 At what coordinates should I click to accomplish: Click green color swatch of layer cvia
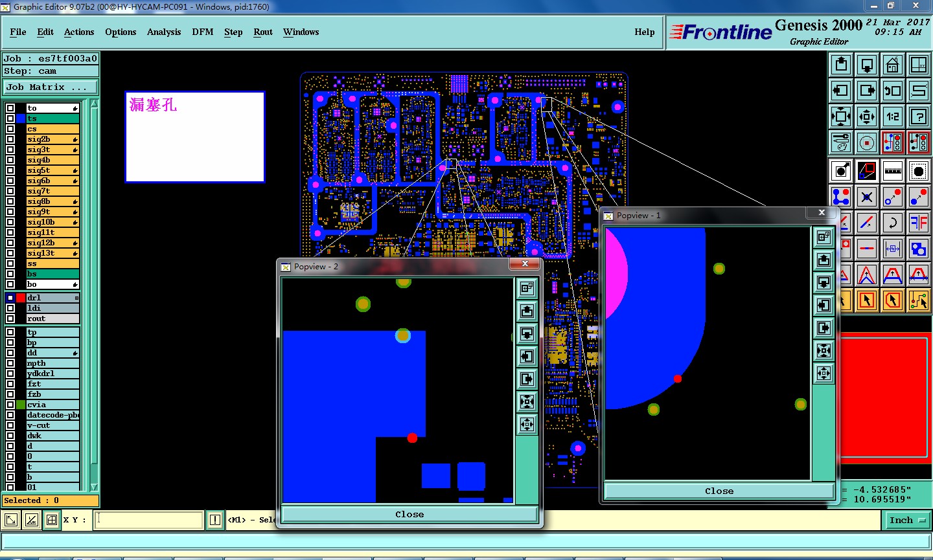[x=21, y=405]
